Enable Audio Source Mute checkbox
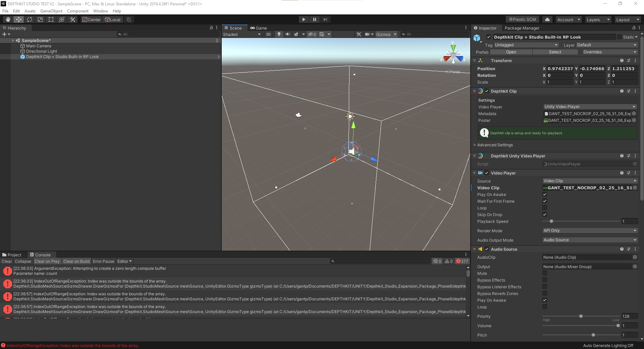Image resolution: width=644 pixels, height=349 pixels. [545, 273]
